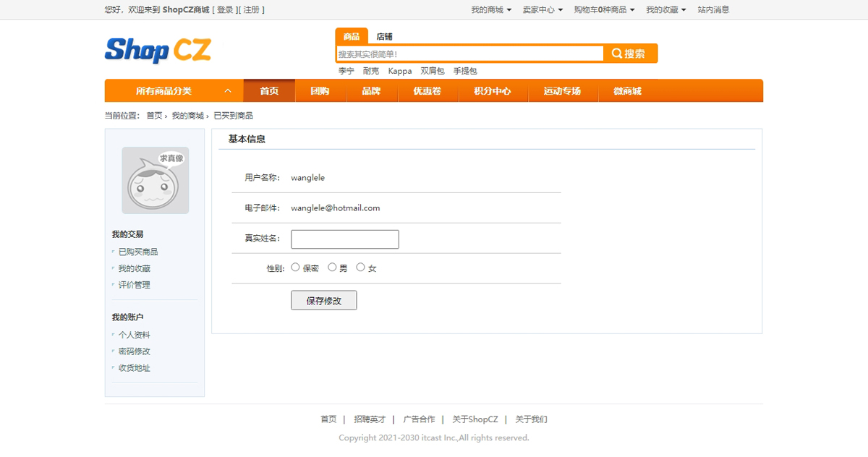The height and width of the screenshot is (457, 868).
Task: Click the footer 关于我们 link
Action: (531, 419)
